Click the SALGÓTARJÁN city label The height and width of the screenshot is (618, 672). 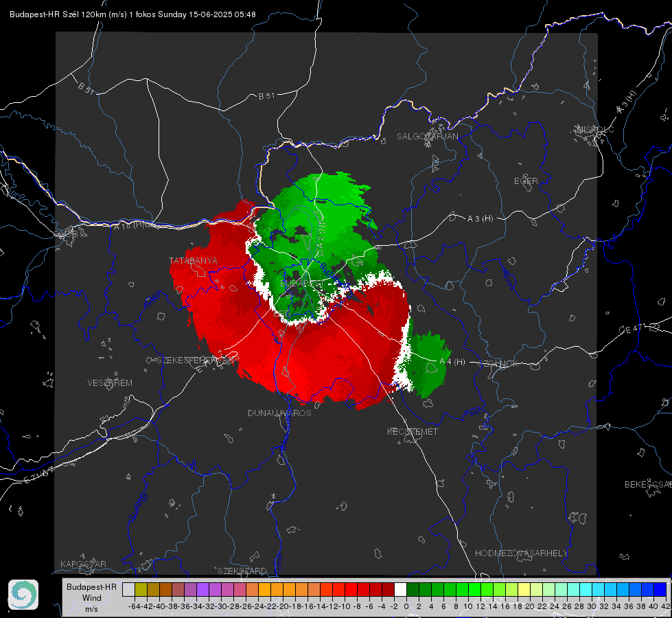(x=427, y=137)
